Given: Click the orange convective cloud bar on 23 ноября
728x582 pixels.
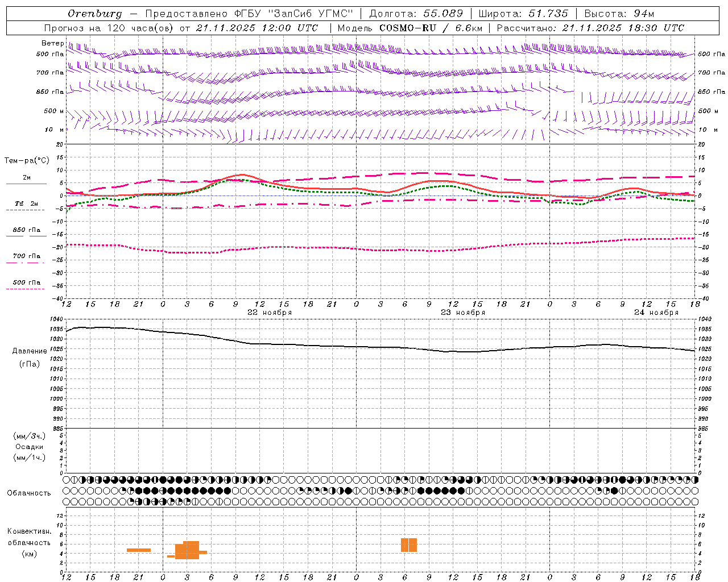Looking at the screenshot, I should point(409,545).
